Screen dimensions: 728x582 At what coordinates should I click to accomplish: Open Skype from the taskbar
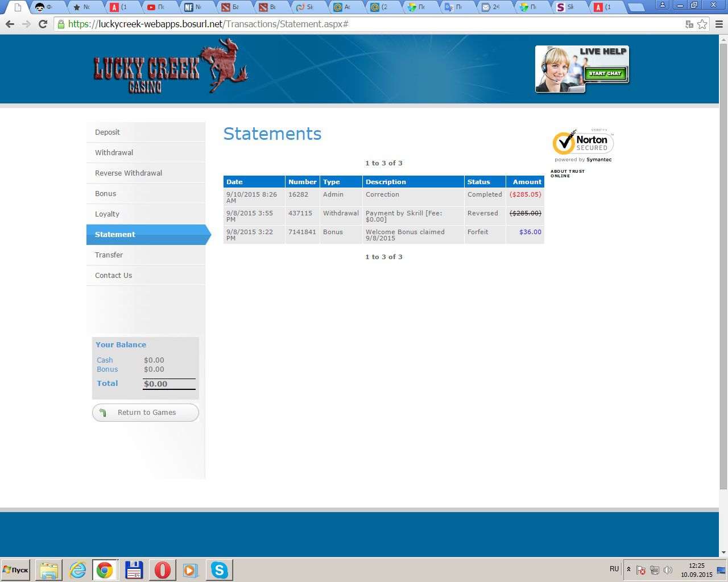(x=219, y=569)
